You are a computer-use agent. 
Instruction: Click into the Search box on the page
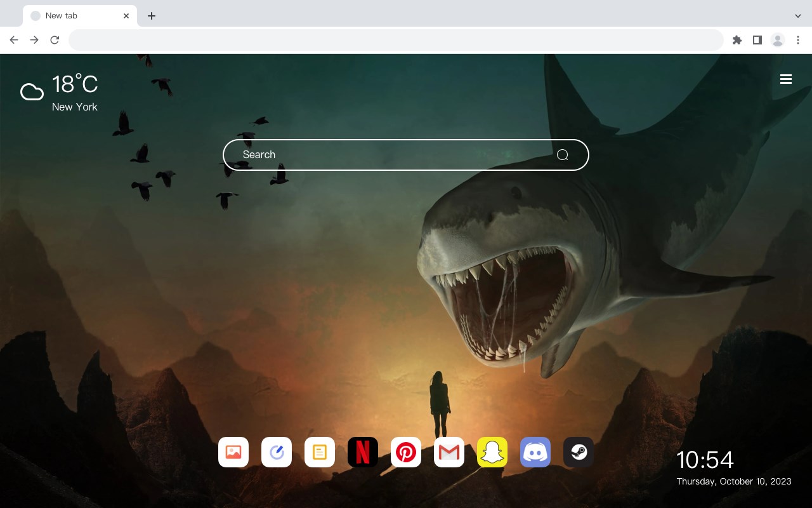[x=406, y=155]
